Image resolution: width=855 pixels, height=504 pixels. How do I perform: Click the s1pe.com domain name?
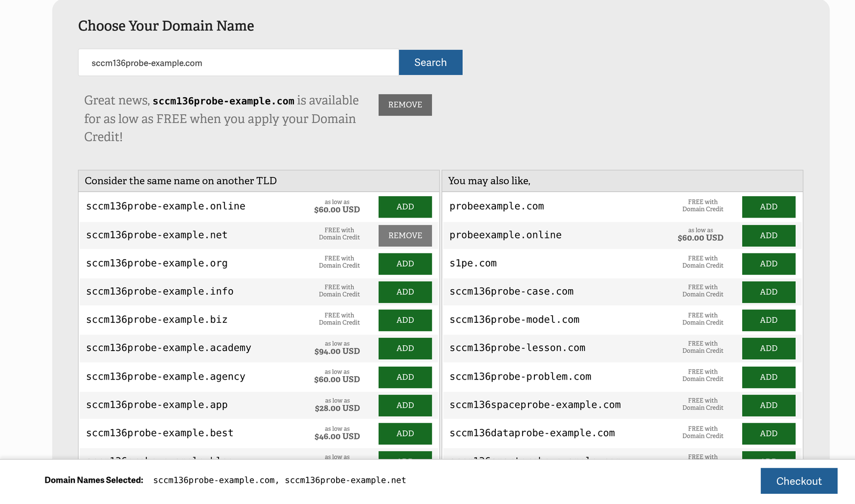click(473, 263)
